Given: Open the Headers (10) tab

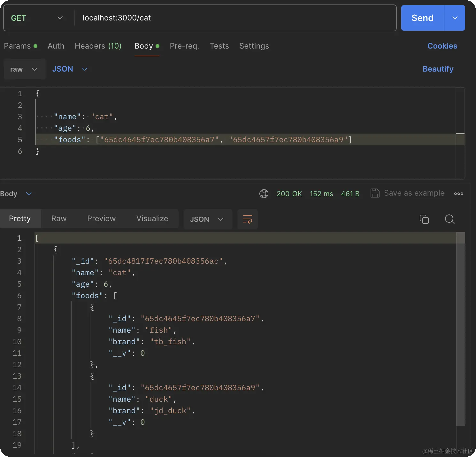Looking at the screenshot, I should coord(98,46).
